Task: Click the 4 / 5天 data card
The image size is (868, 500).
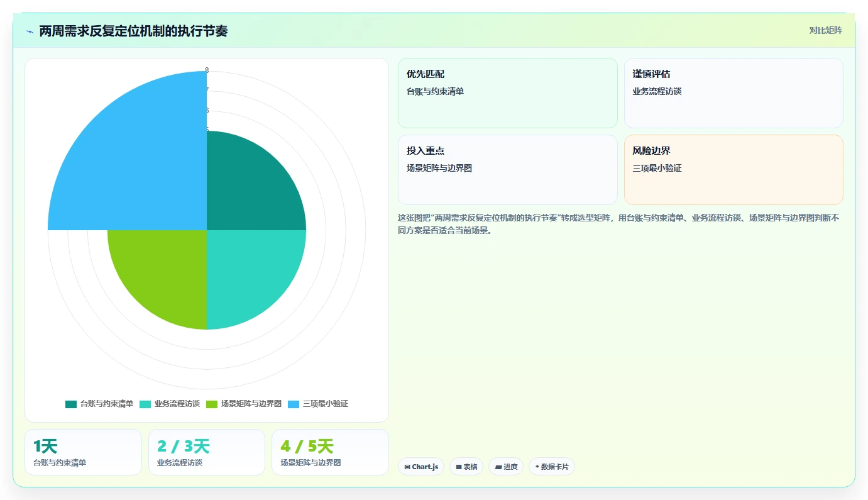Action: point(330,452)
